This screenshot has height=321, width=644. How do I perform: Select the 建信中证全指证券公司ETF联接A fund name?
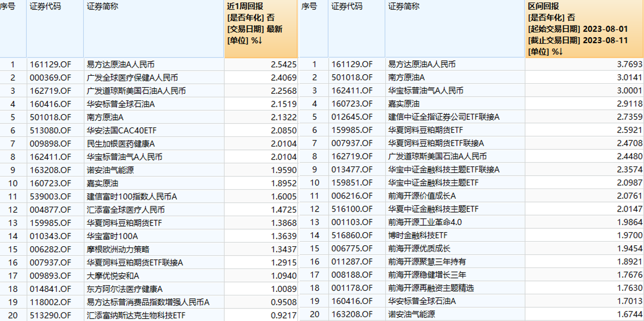tap(444, 117)
